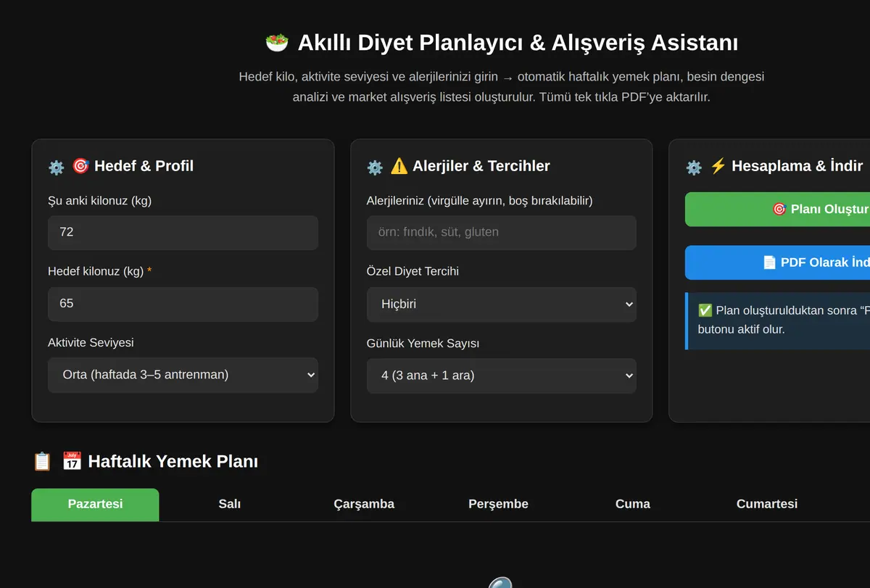The height and width of the screenshot is (588, 870).
Task: Open the Aktivite Seviyesi dropdown
Action: click(x=183, y=375)
